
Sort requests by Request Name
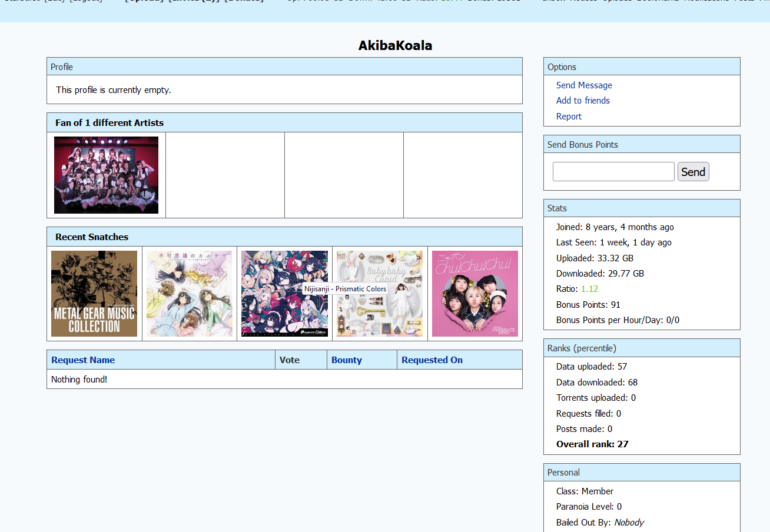83,360
